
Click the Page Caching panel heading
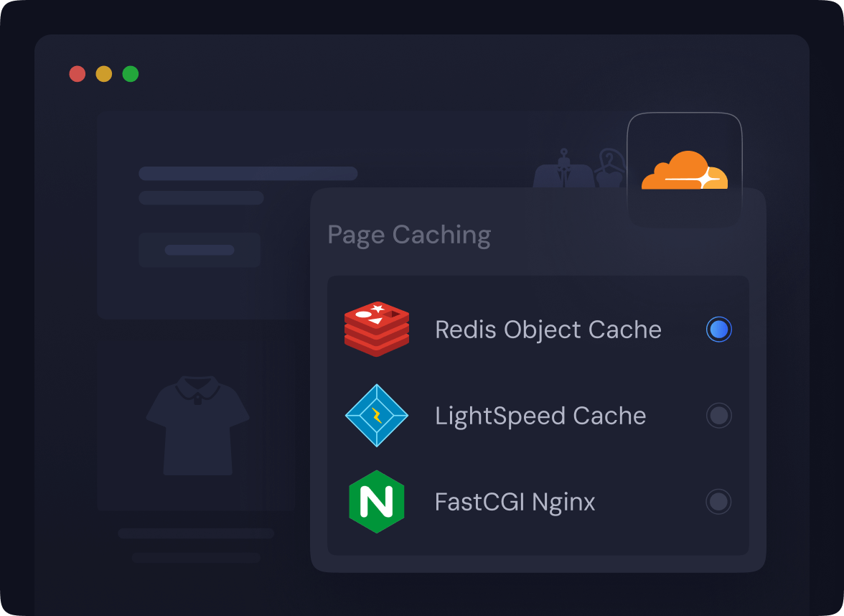click(409, 235)
